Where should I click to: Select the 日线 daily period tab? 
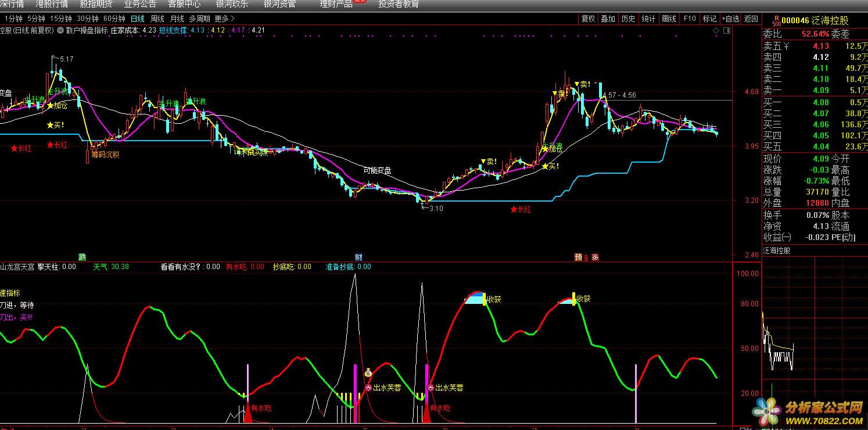point(138,19)
